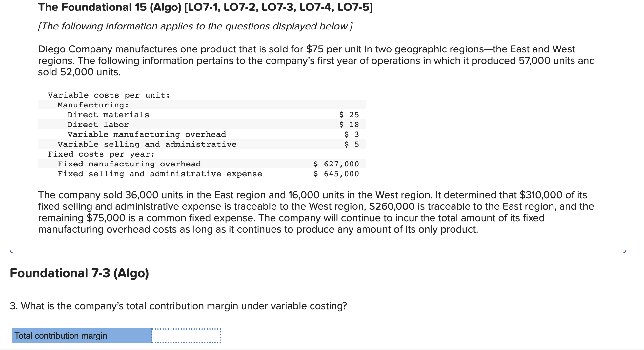Click the Foundational 7-3 (Algo) heading
This screenshot has height=350, width=644.
[x=79, y=273]
